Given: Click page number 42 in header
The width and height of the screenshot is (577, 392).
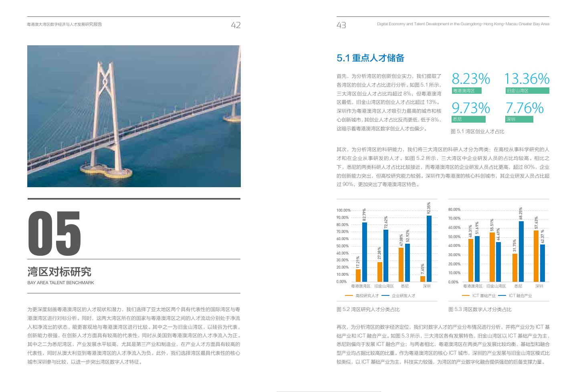Looking at the screenshot, I should click(x=236, y=25).
